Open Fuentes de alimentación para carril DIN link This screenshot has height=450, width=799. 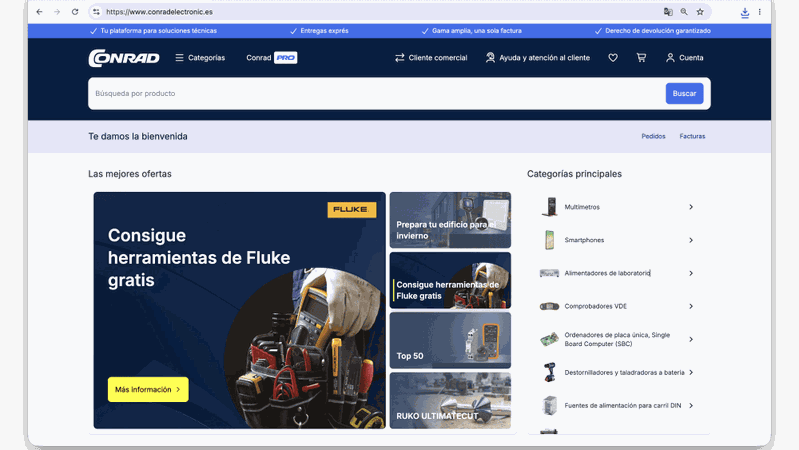(x=623, y=406)
